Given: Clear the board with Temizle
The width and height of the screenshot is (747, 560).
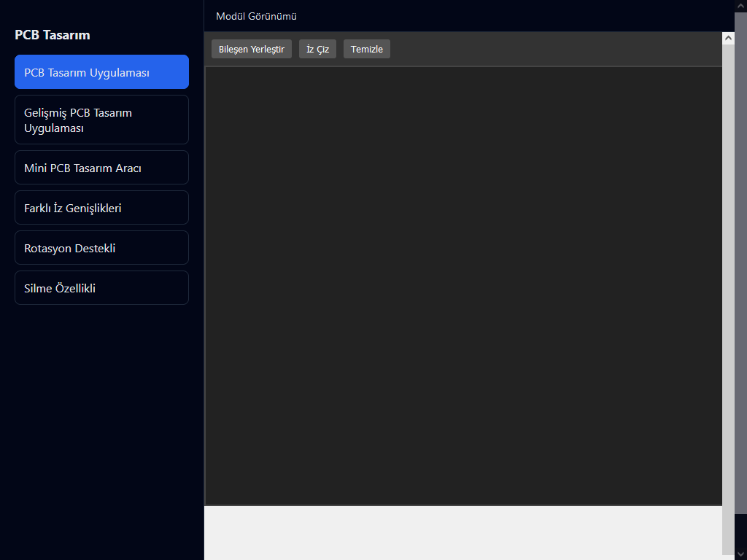Looking at the screenshot, I should [367, 49].
